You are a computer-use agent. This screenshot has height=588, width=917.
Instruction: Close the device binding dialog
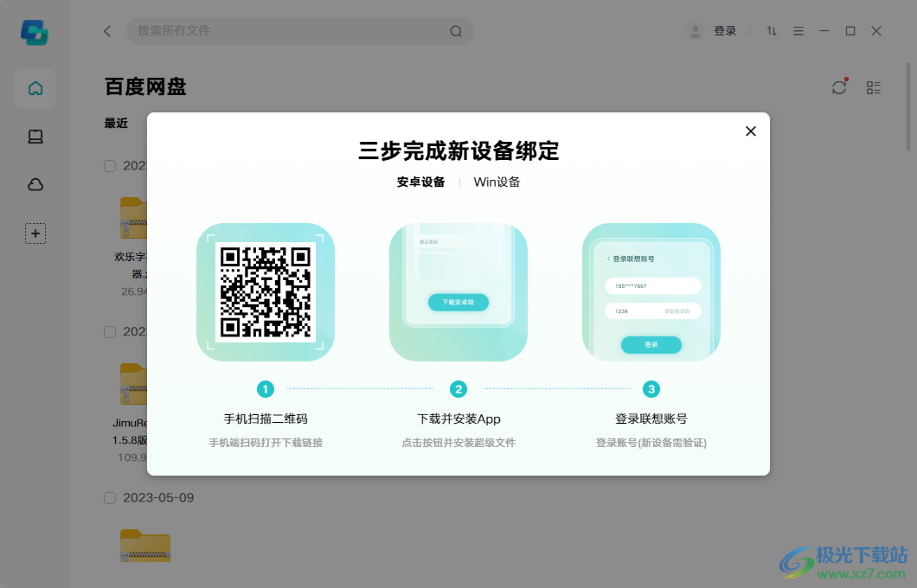point(751,131)
